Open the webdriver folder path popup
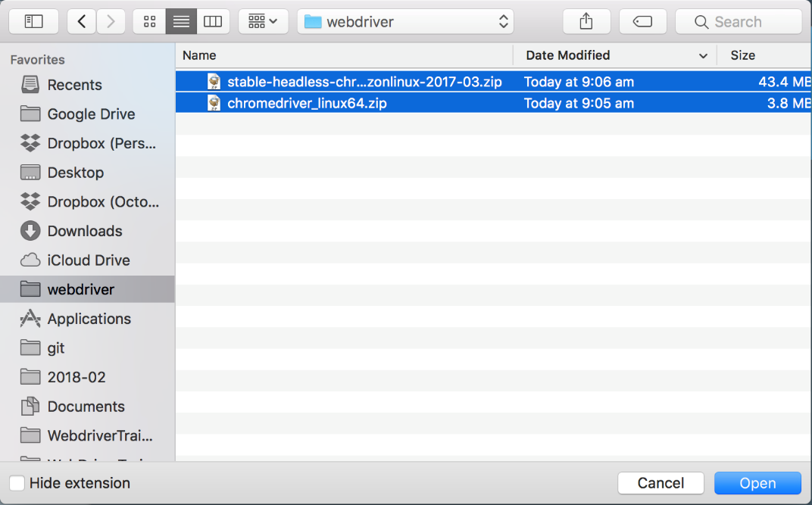812x505 pixels. point(405,22)
